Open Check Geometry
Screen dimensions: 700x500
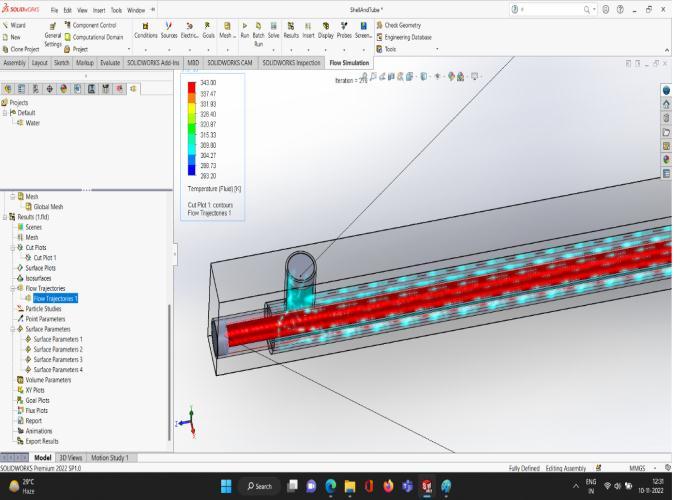click(x=399, y=25)
